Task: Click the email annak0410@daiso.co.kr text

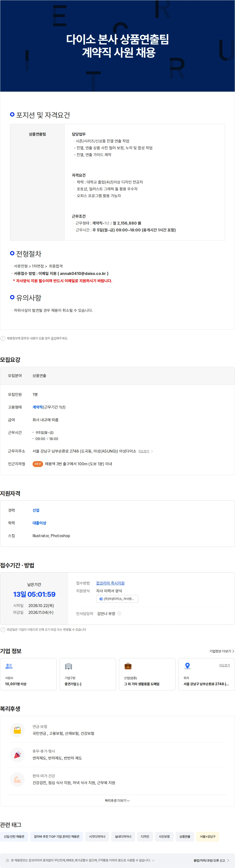Action: [83, 274]
